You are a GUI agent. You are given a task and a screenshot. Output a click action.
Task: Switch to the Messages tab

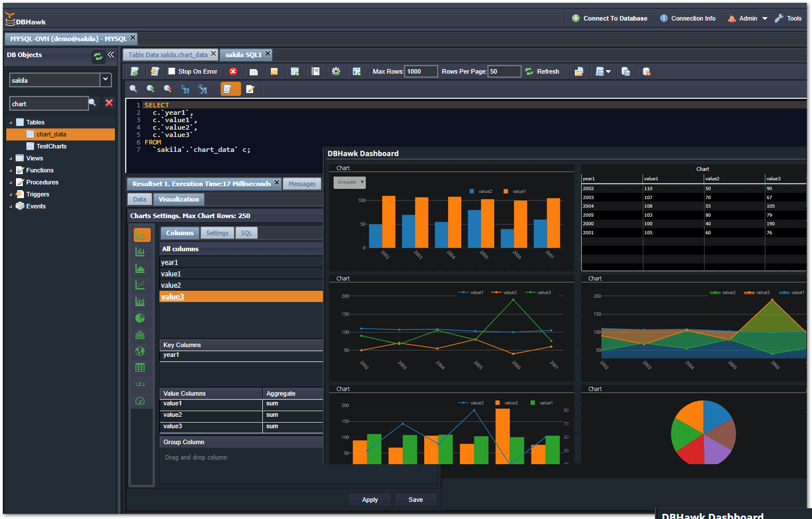[302, 183]
